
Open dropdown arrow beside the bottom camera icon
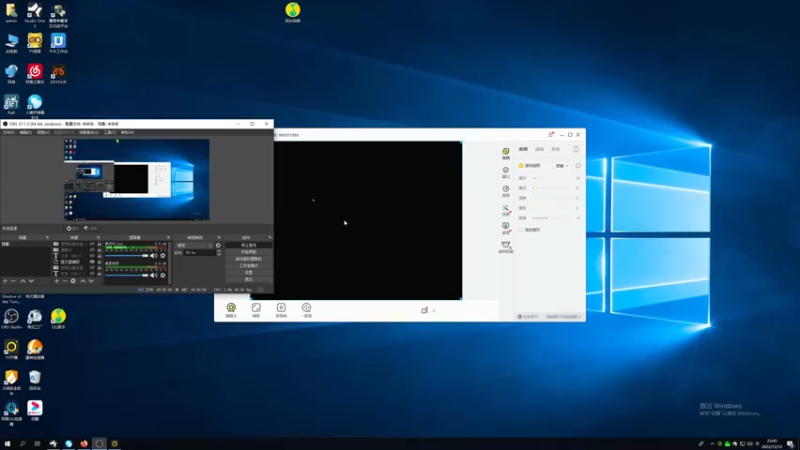(x=434, y=311)
